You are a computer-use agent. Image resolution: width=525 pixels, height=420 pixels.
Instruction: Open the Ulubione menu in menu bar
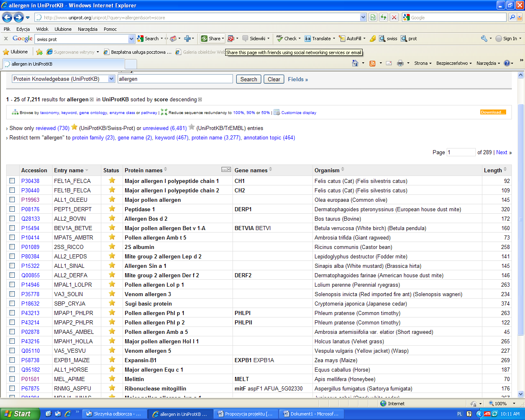63,29
